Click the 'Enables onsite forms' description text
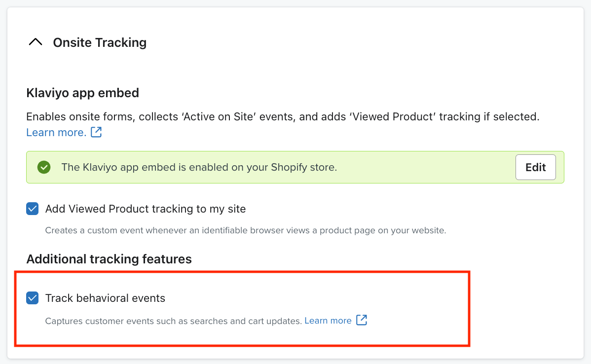This screenshot has width=591, height=364. coord(283,117)
